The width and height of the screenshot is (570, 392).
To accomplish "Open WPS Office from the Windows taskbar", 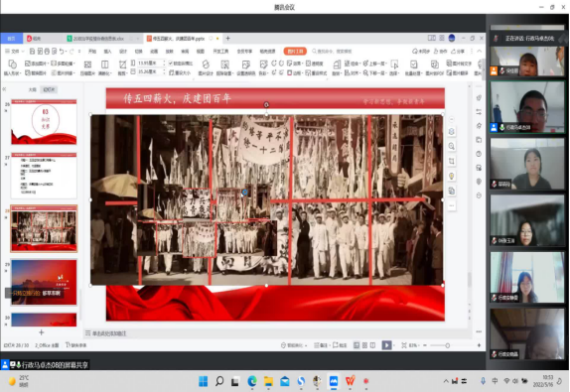I will pyautogui.click(x=351, y=381).
